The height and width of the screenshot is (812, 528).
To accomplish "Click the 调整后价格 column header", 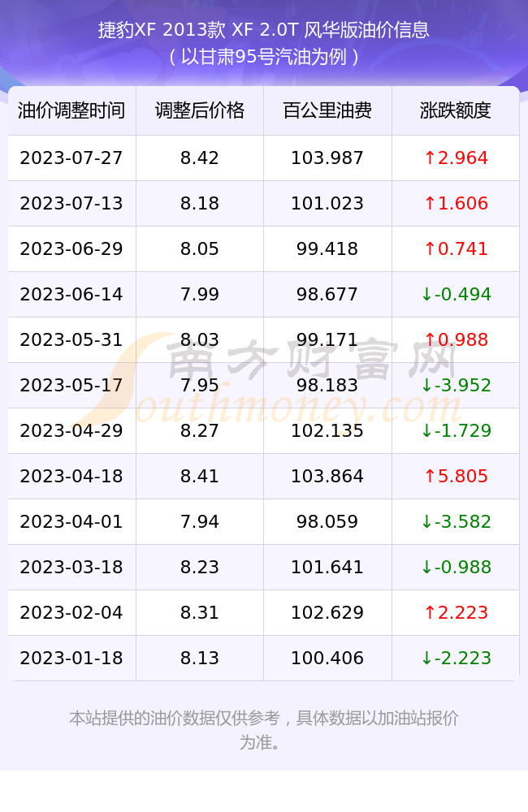I will (x=200, y=110).
